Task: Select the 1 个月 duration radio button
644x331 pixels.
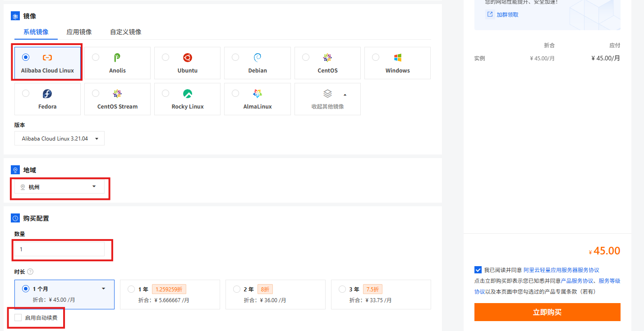Action: 26,289
